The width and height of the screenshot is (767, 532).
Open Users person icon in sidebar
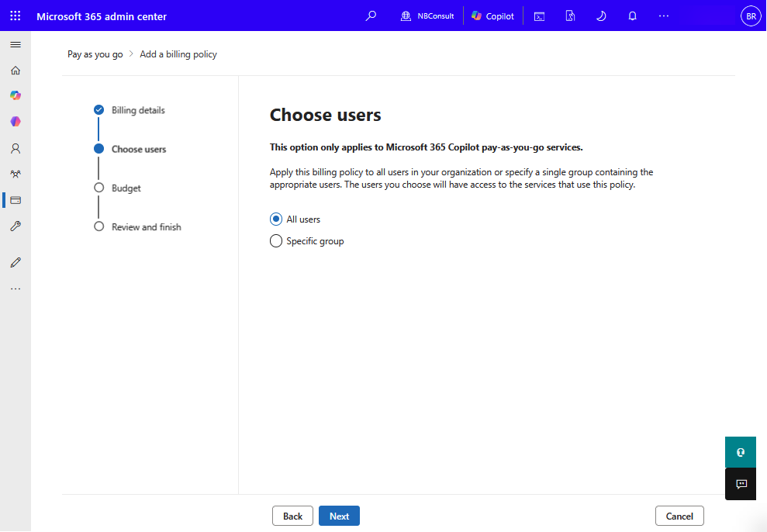[16, 148]
